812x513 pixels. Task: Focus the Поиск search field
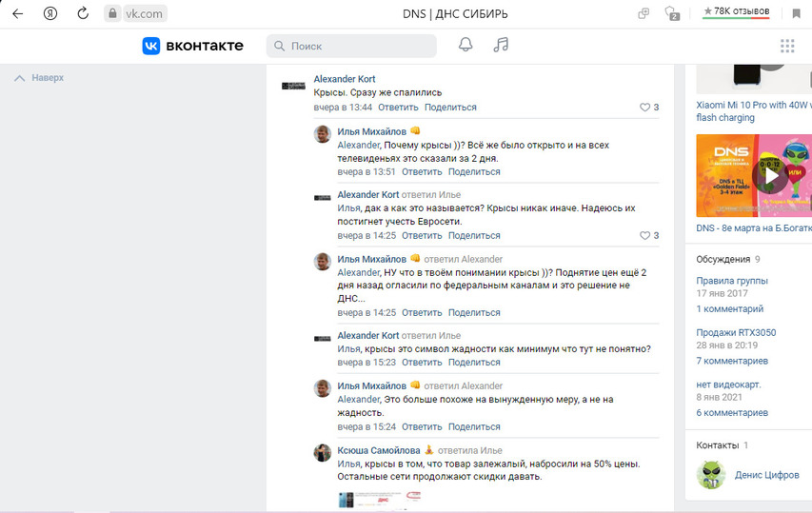click(351, 46)
